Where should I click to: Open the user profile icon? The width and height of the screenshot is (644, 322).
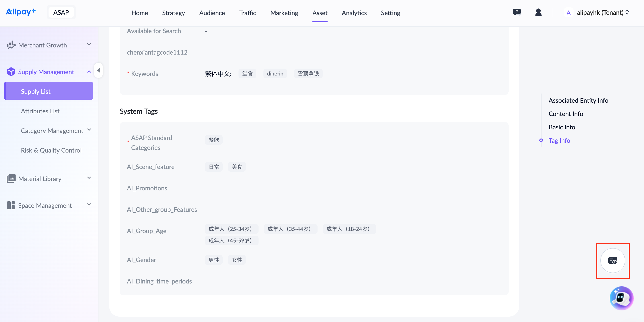[x=538, y=12]
